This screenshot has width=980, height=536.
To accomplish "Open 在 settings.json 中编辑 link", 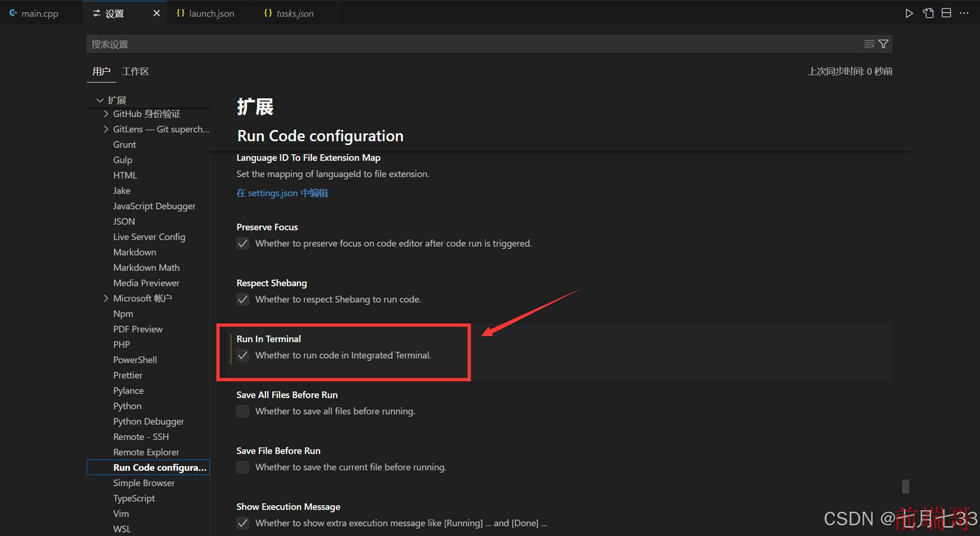I will (282, 193).
